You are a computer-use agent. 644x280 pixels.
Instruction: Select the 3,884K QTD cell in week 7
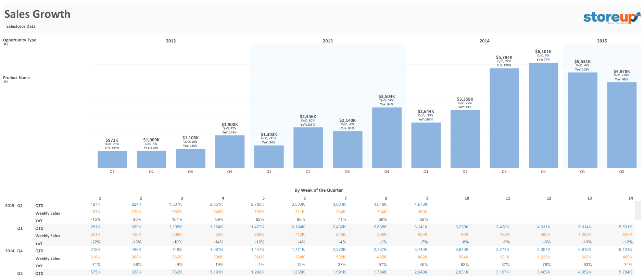click(339, 204)
